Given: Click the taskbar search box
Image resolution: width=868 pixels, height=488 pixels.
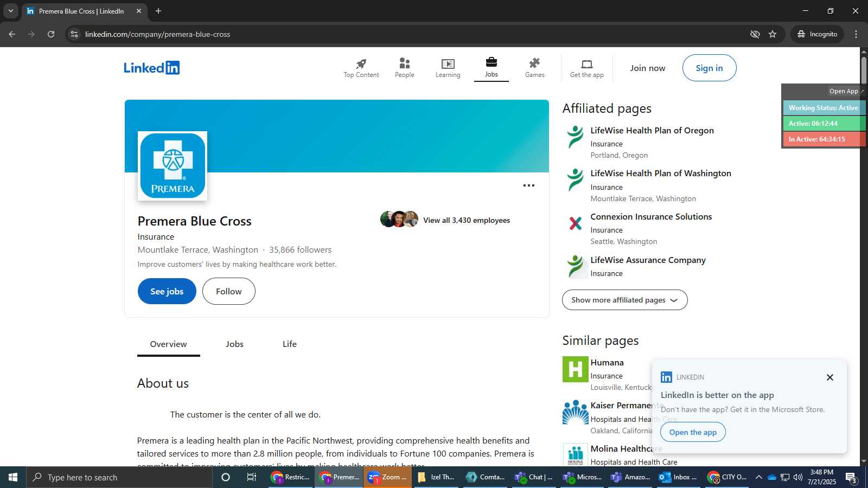Looking at the screenshot, I should [x=119, y=477].
